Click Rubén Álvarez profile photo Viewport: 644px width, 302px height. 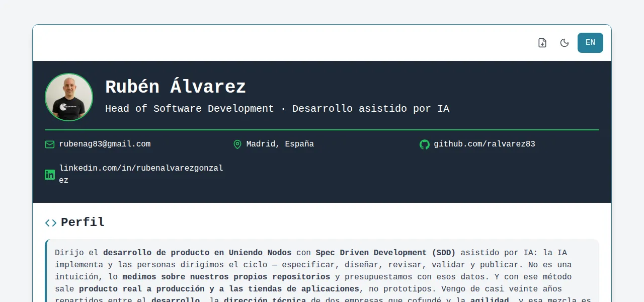tap(69, 97)
